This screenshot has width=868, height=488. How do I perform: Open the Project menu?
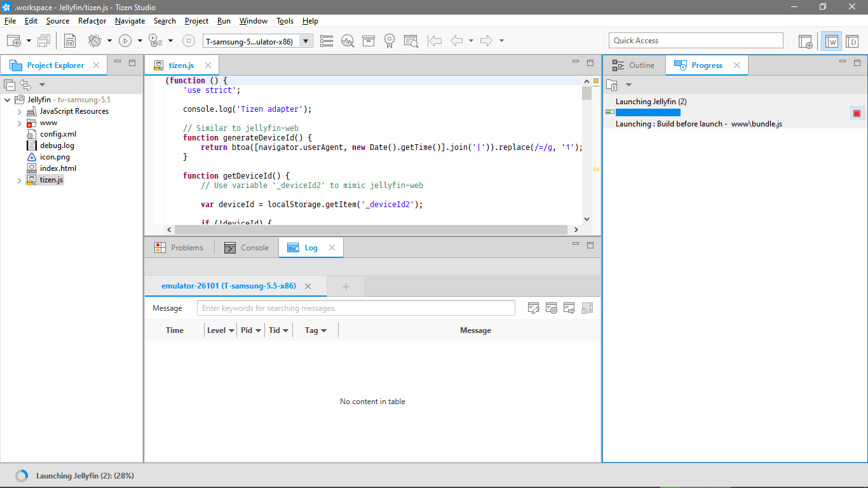click(196, 21)
